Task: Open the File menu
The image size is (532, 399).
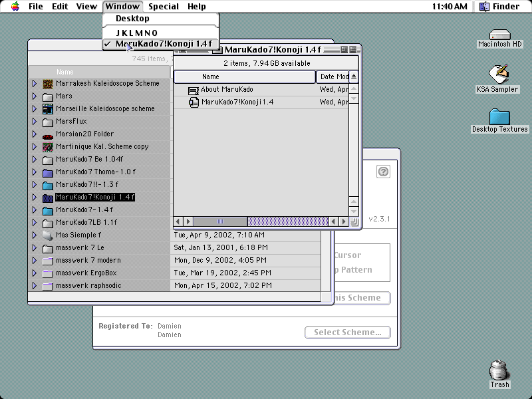Action: (x=36, y=7)
